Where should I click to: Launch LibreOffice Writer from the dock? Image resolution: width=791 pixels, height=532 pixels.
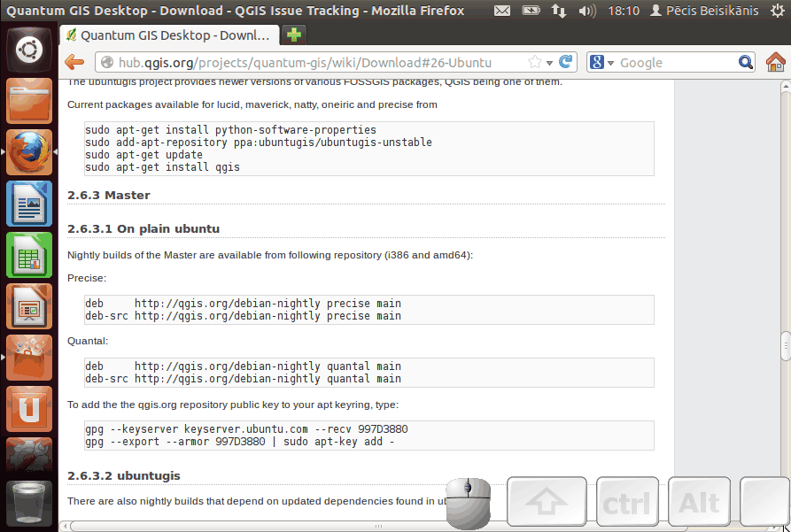[x=28, y=204]
